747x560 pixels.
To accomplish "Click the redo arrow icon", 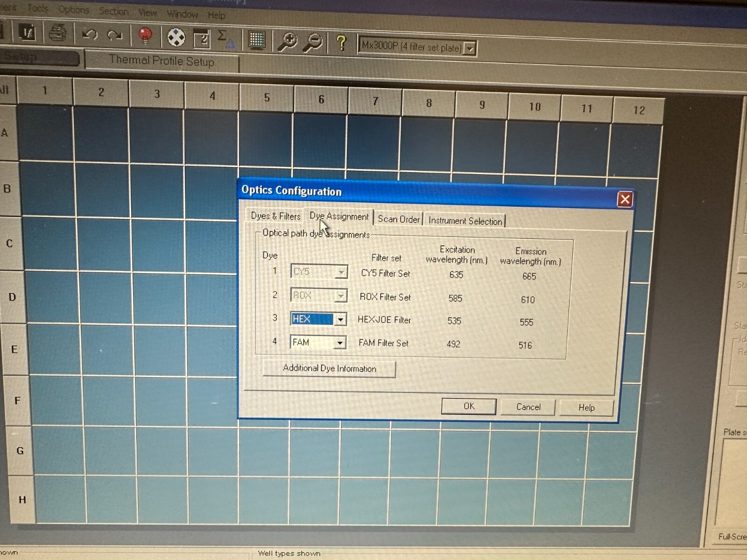I will click(x=115, y=35).
